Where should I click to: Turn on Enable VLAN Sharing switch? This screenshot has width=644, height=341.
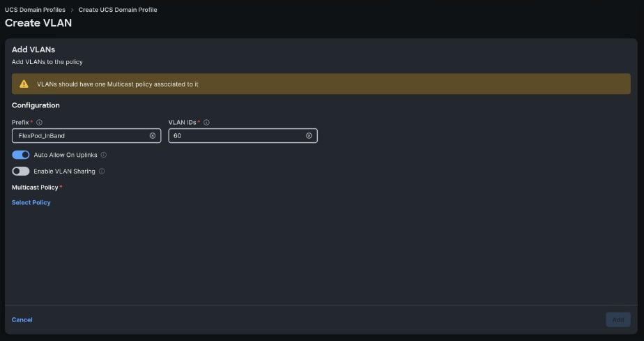coord(20,172)
